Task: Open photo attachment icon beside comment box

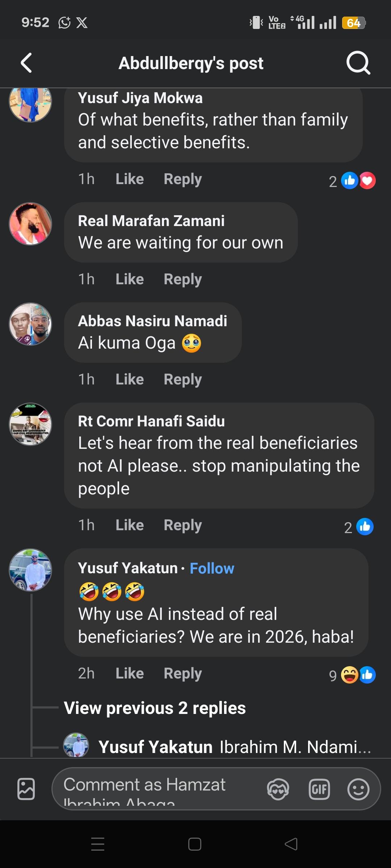Action: [26, 789]
